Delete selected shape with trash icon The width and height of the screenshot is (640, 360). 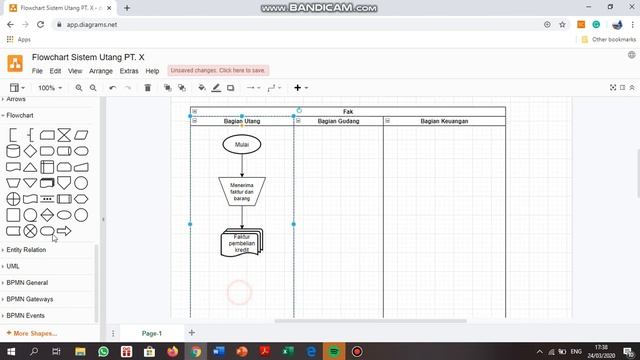148,88
